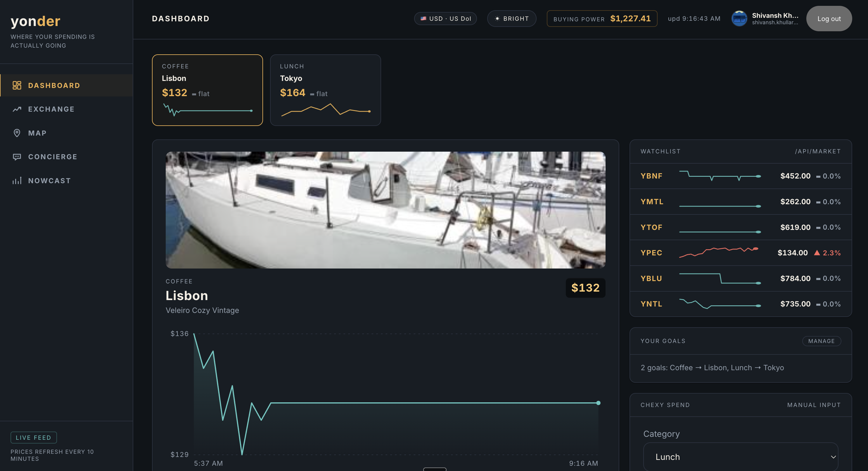Go to the Exchange page

(x=67, y=109)
